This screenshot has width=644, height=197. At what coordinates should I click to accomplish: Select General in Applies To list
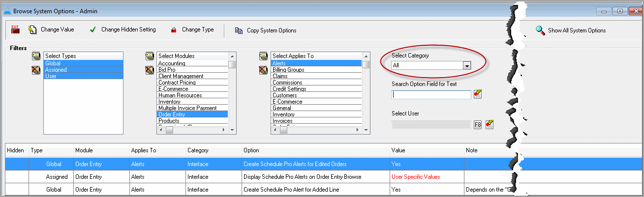[316, 108]
